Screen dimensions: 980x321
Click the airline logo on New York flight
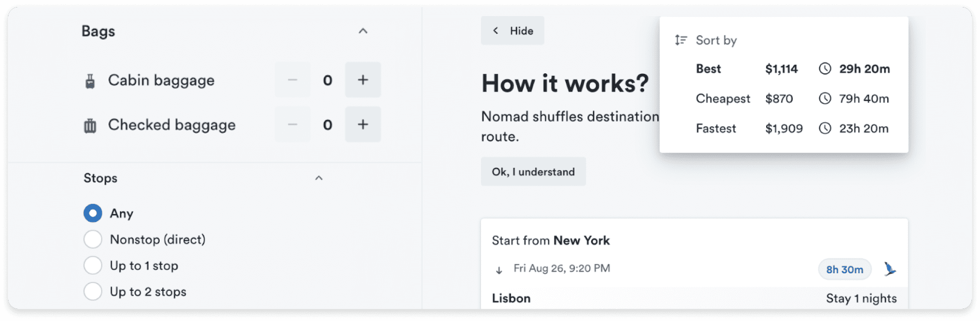[890, 269]
